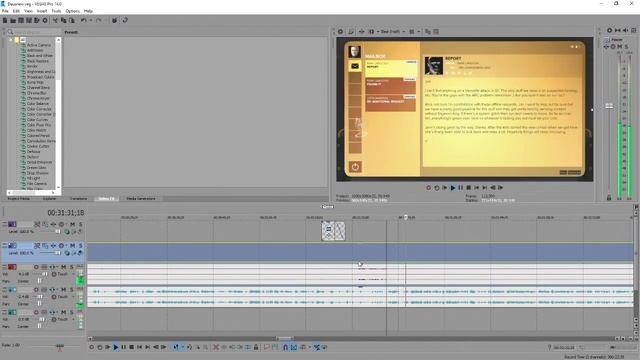Click the Master bus volume fader
Viewport: 640px width, 360px height.
pyautogui.click(x=609, y=106)
